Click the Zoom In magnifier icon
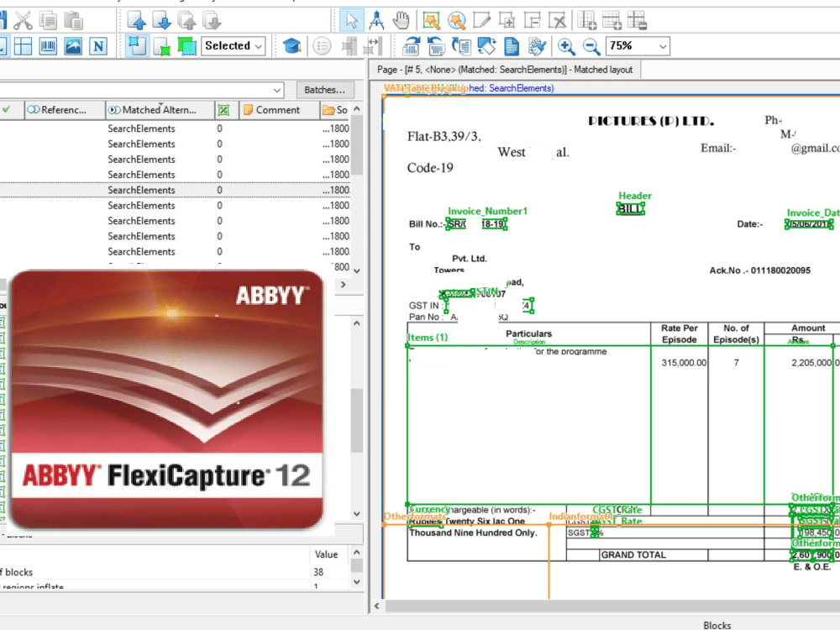Screen dimensions: 840x630 tap(565, 46)
